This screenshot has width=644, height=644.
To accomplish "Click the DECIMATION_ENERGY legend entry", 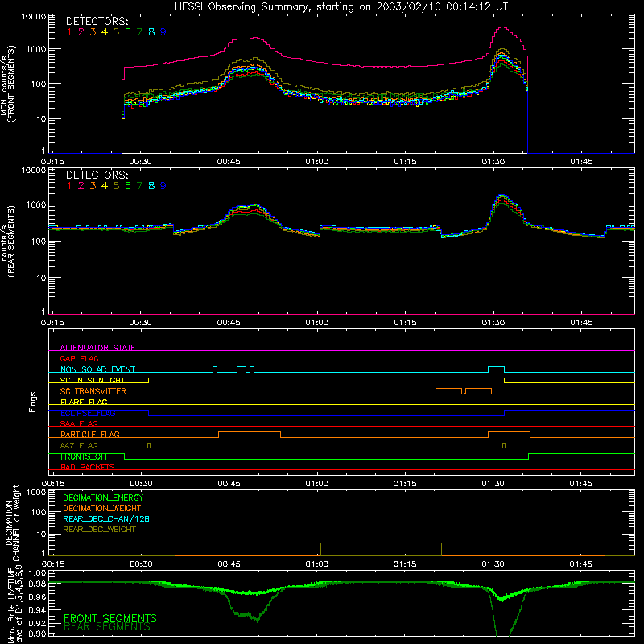I will click(x=103, y=497).
